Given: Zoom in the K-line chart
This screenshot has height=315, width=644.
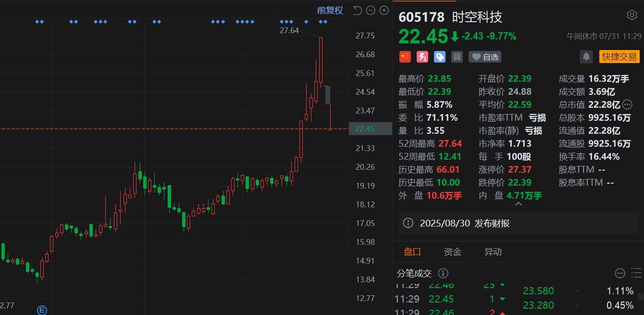Looking at the screenshot, I should point(384,10).
